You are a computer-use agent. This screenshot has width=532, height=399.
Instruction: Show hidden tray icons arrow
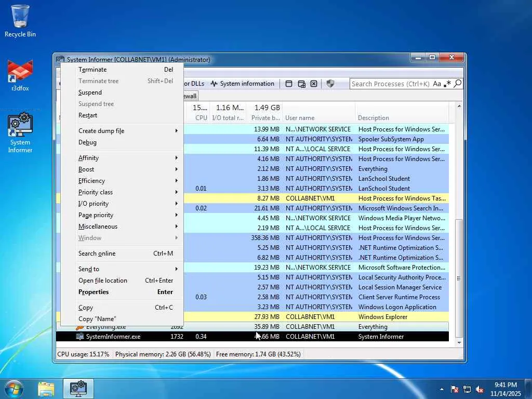[x=442, y=389]
